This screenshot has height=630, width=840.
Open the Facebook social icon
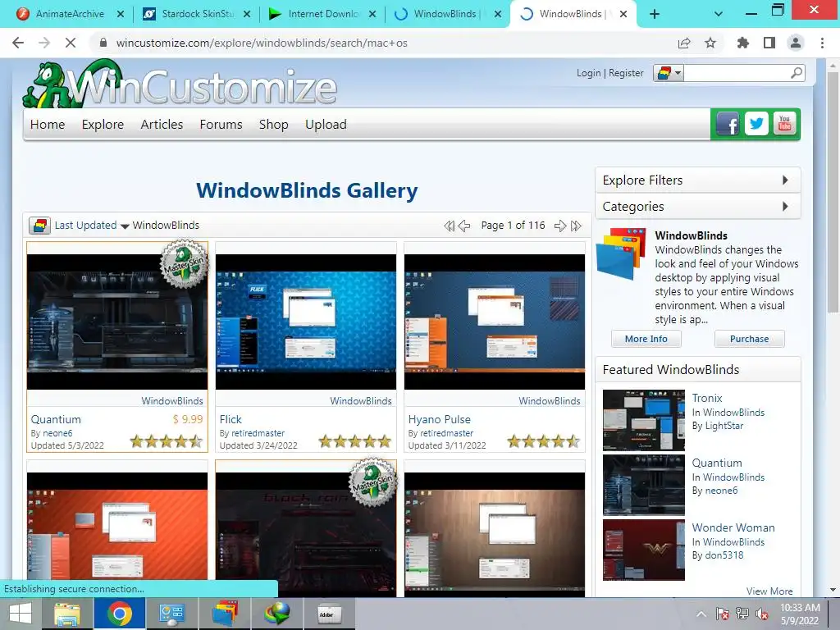(x=728, y=125)
